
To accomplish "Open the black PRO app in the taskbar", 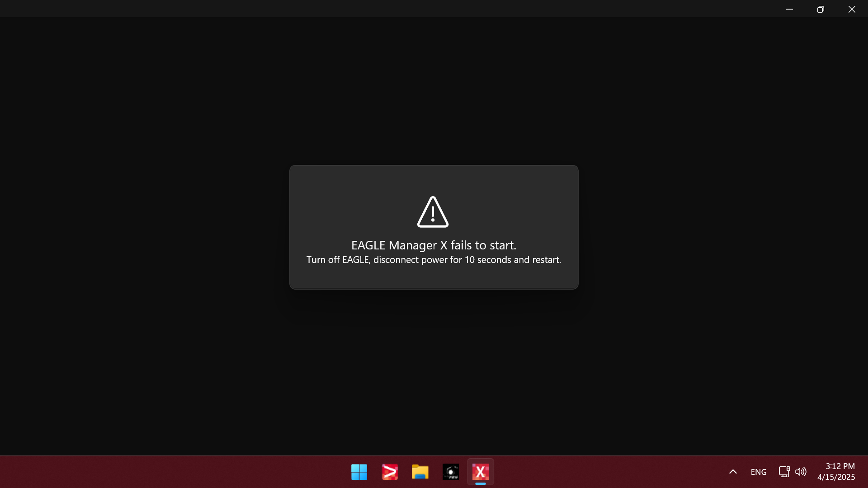I will click(451, 472).
